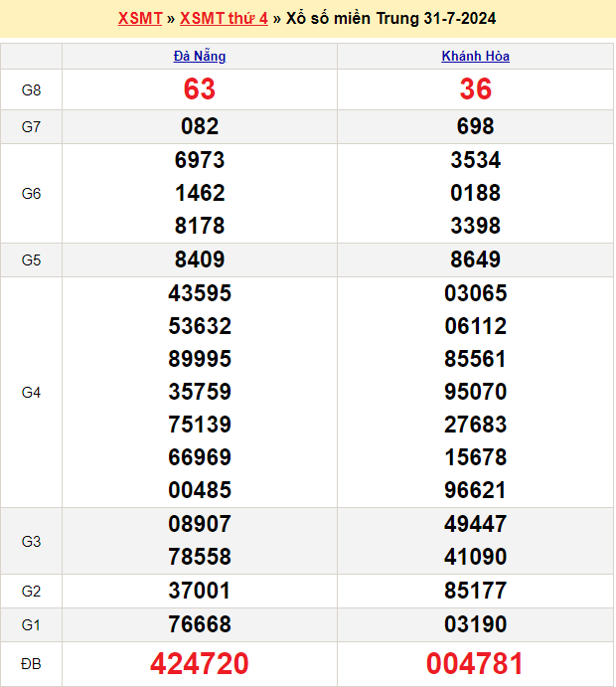Screen dimensions: 616x687
Task: Select Đà Nẵng G5 number 8409
Action: (x=200, y=260)
